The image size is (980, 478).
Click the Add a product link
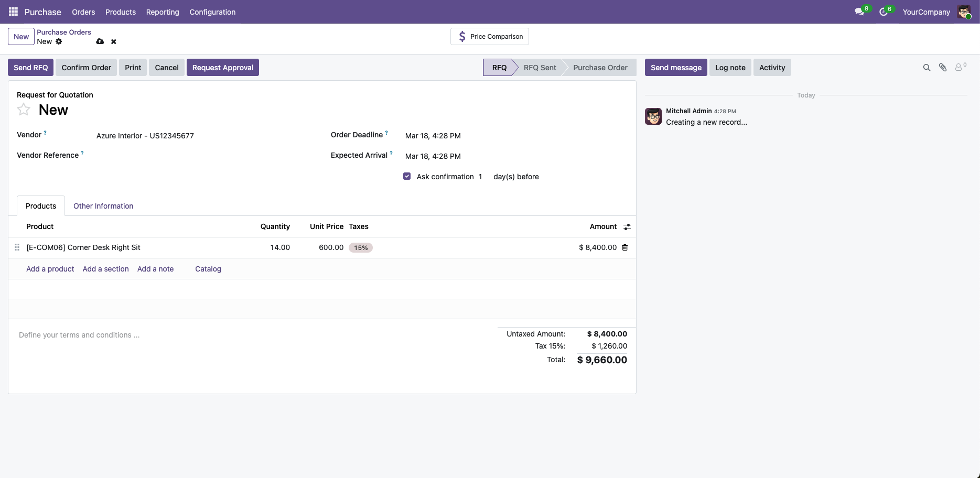pyautogui.click(x=50, y=269)
